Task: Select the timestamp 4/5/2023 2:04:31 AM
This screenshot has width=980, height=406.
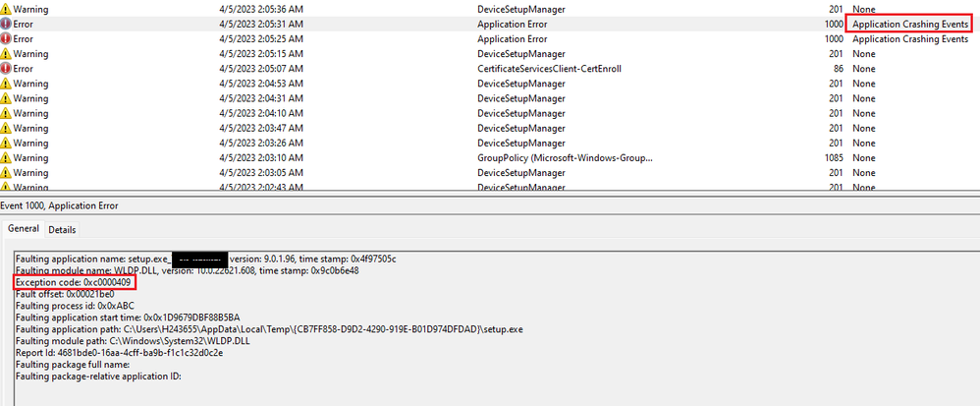Action: [261, 98]
